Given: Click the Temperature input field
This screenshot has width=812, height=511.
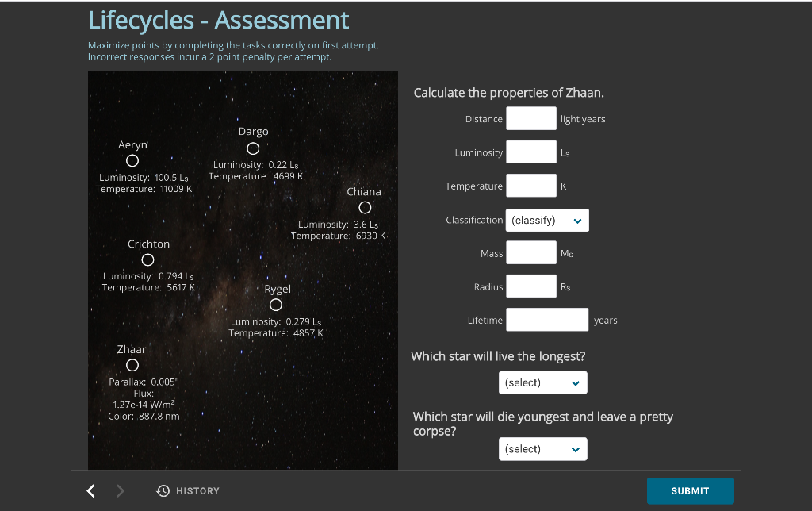Looking at the screenshot, I should pos(531,186).
